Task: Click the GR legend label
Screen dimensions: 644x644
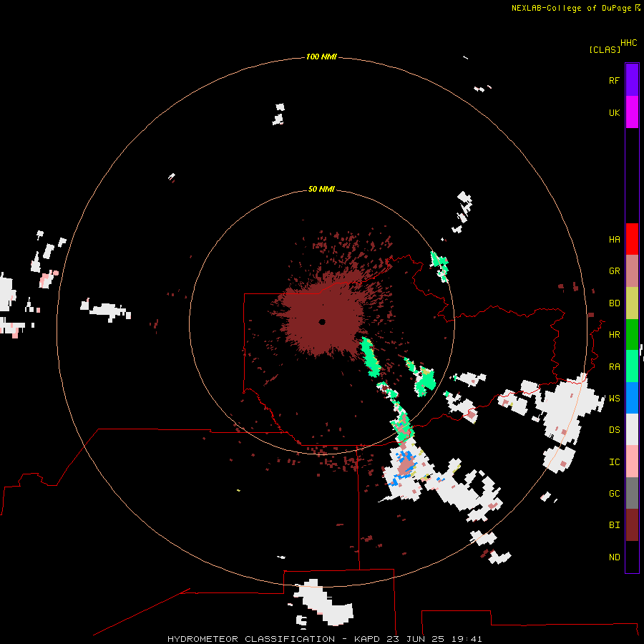Action: [x=614, y=271]
